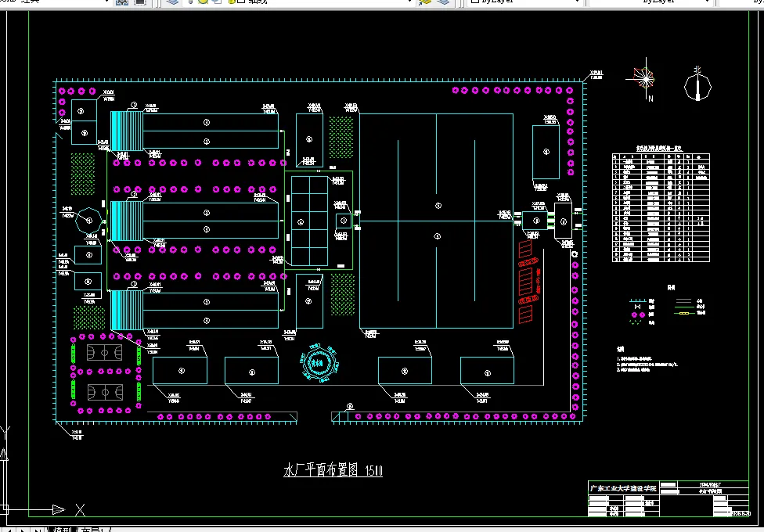This screenshot has height=532, width=764.
Task: Open the Layer Properties Manager icon
Action: 171,2
